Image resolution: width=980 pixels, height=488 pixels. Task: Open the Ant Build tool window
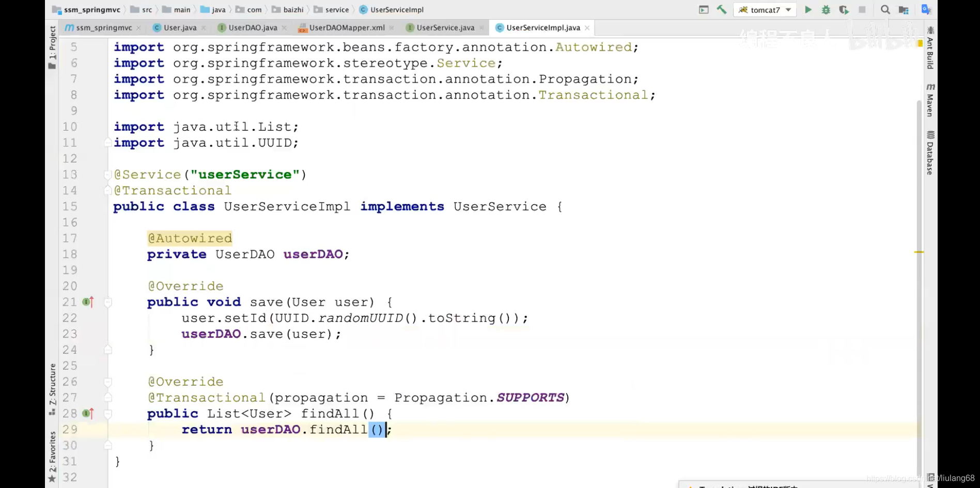point(930,48)
